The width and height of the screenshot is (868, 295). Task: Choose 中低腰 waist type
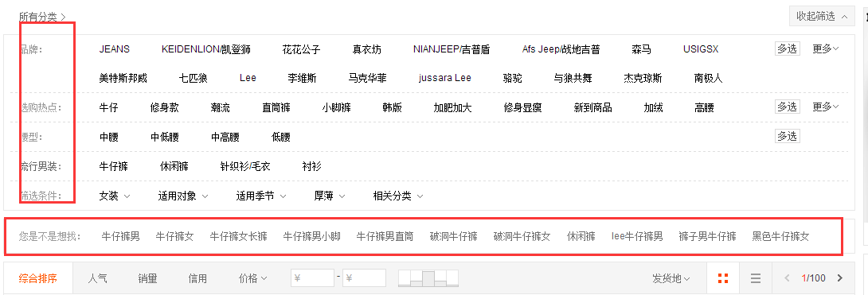(x=164, y=137)
